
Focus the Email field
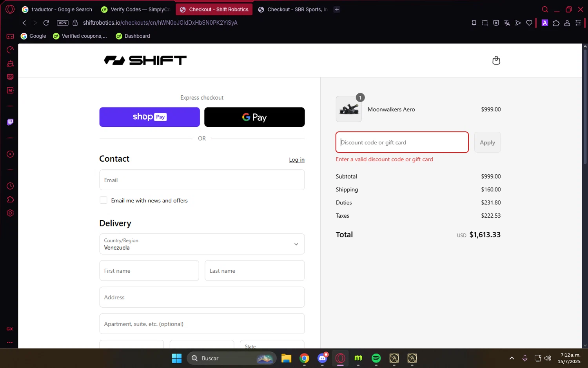pyautogui.click(x=202, y=180)
